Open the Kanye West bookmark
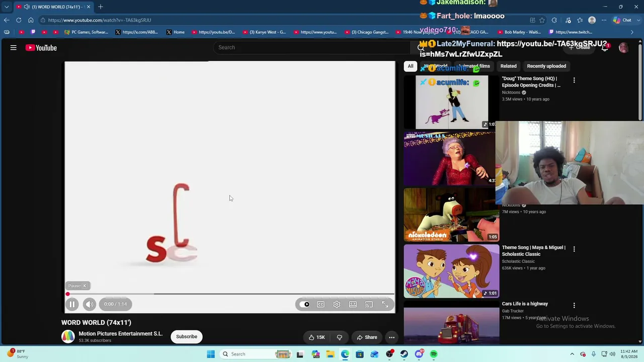Viewport: 644px width, 362px height. click(x=264, y=32)
